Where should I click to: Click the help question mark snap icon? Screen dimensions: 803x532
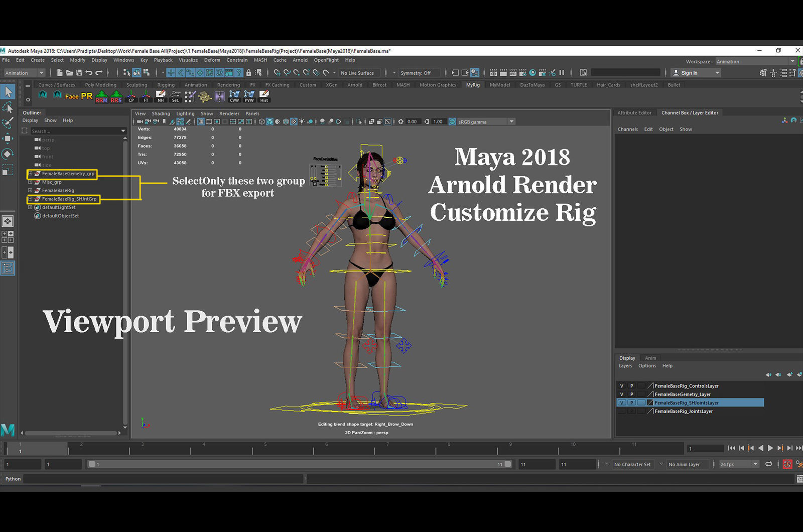239,73
